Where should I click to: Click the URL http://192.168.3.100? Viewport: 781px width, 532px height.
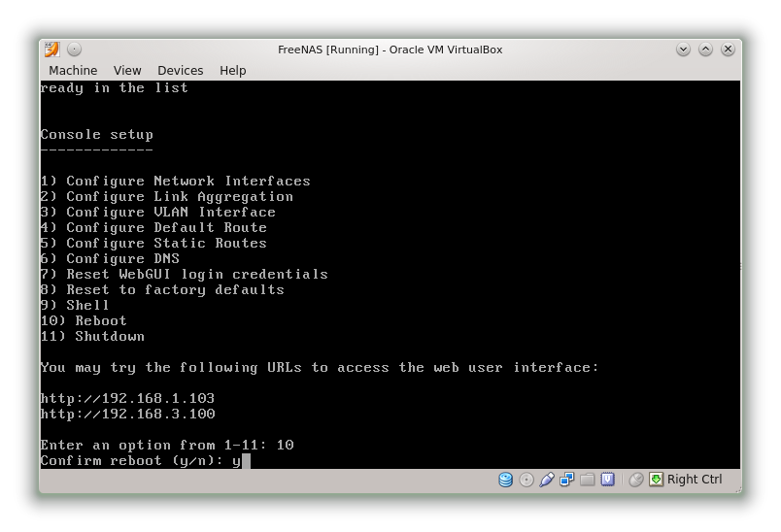[128, 414]
